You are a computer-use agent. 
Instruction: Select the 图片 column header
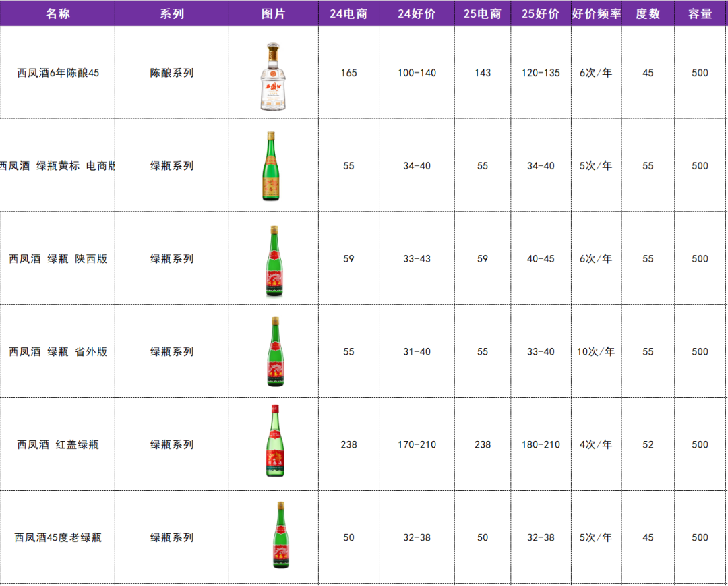[x=274, y=13]
